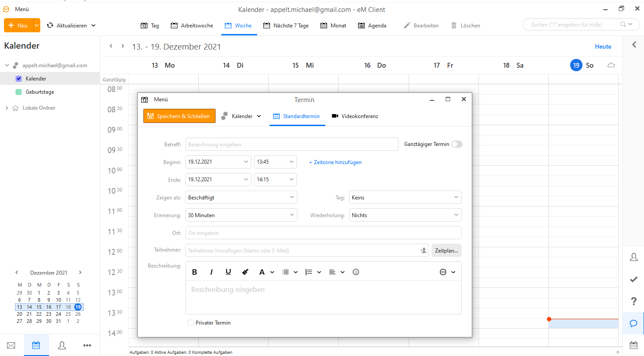Click Speichern & Schließen button

(179, 116)
